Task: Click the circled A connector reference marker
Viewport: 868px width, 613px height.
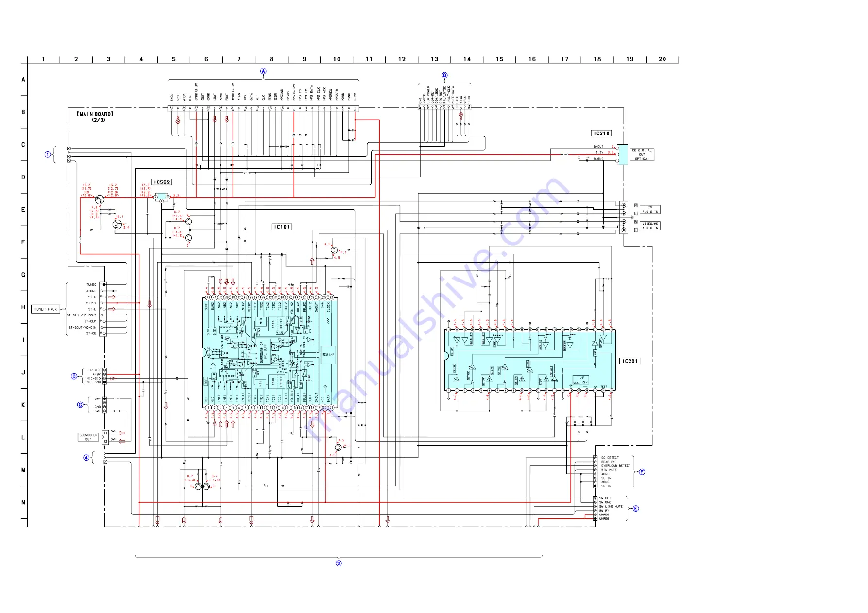Action: [x=263, y=71]
